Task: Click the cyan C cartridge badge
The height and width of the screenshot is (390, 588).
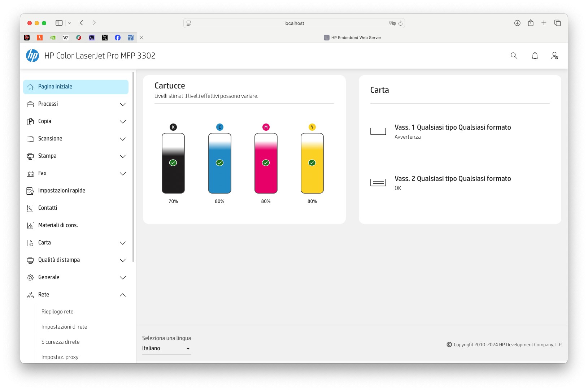Action: coord(220,127)
